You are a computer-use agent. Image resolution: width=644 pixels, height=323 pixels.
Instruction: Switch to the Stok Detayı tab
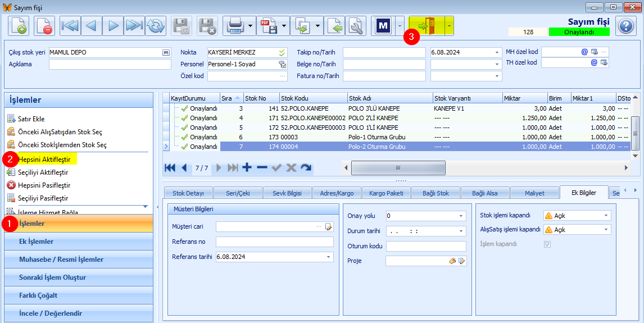coord(188,193)
